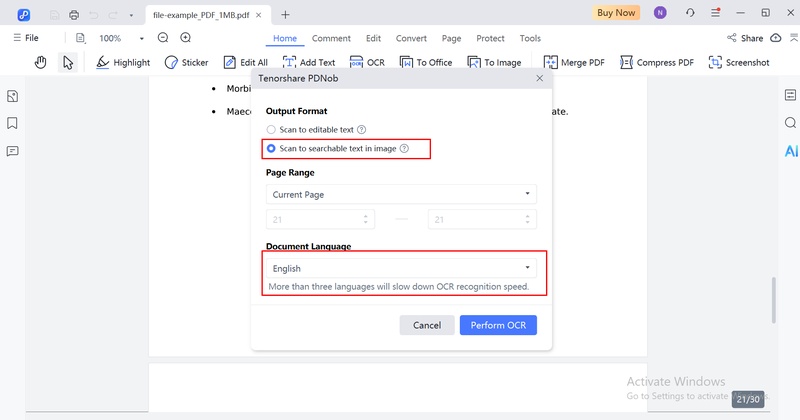The height and width of the screenshot is (420, 800).
Task: Open the Current Page range dropdown
Action: tap(401, 194)
